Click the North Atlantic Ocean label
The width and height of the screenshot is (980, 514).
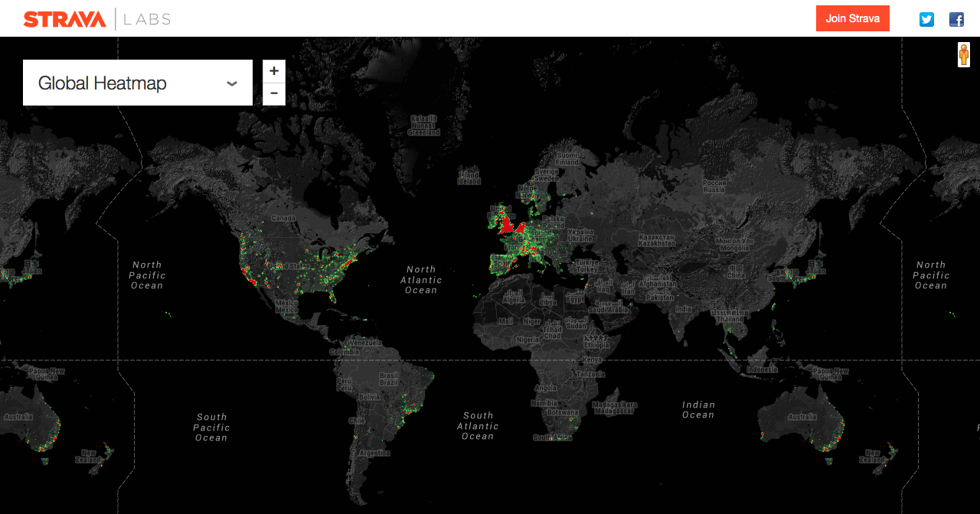pos(421,280)
